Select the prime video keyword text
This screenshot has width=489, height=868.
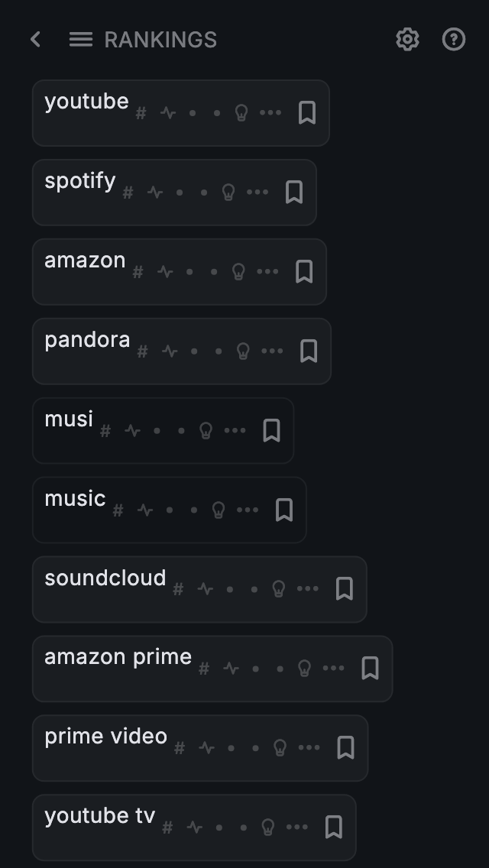[x=106, y=737]
